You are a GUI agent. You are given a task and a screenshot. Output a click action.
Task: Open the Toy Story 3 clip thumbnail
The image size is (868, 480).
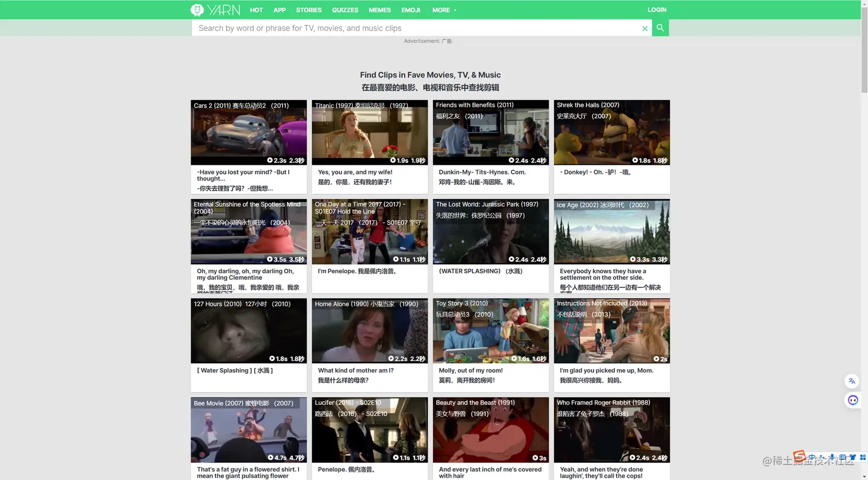click(491, 331)
